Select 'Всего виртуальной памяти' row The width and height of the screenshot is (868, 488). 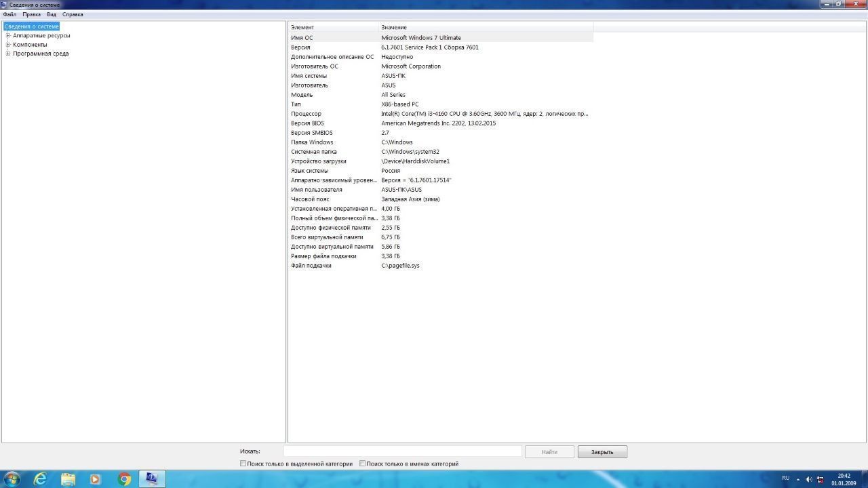click(x=441, y=237)
